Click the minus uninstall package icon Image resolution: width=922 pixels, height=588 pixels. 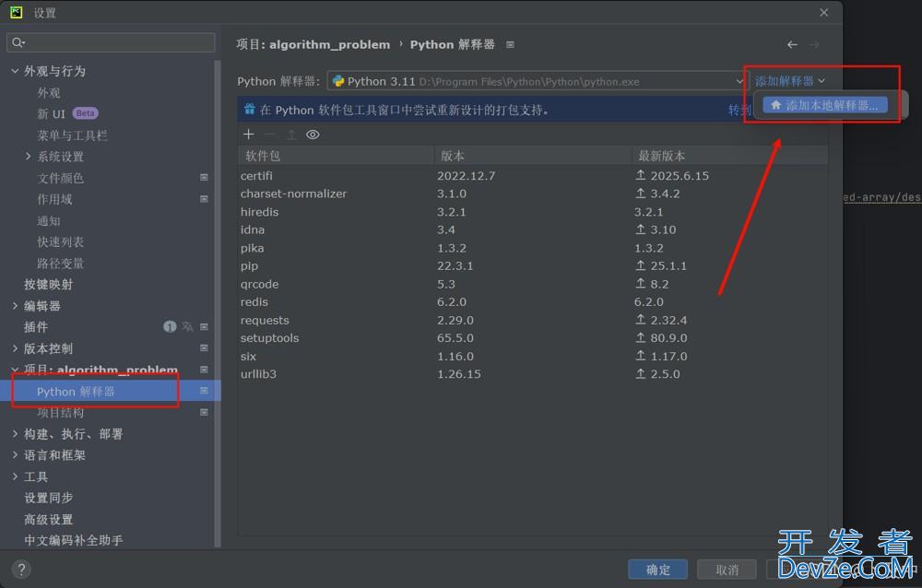(270, 135)
